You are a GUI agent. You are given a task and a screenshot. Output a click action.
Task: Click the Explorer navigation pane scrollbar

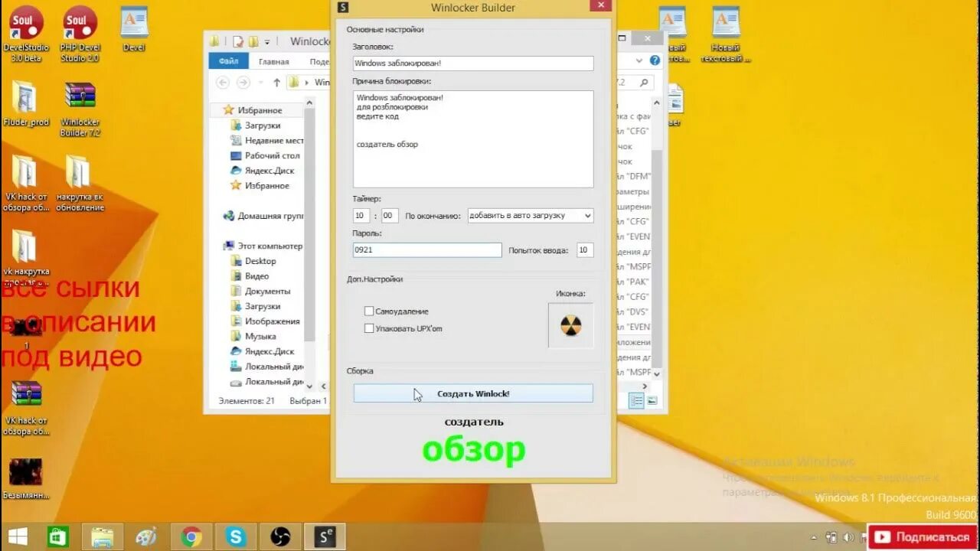coord(309,223)
